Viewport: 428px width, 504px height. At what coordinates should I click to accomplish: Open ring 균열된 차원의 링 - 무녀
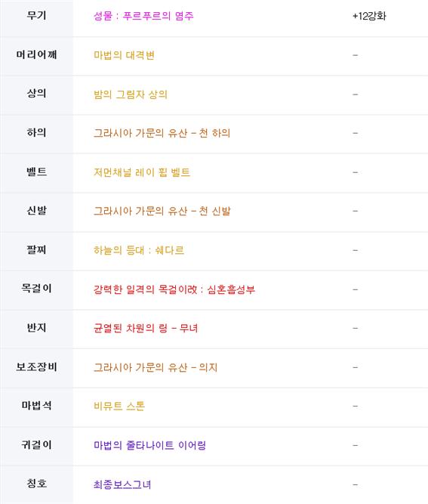click(146, 328)
